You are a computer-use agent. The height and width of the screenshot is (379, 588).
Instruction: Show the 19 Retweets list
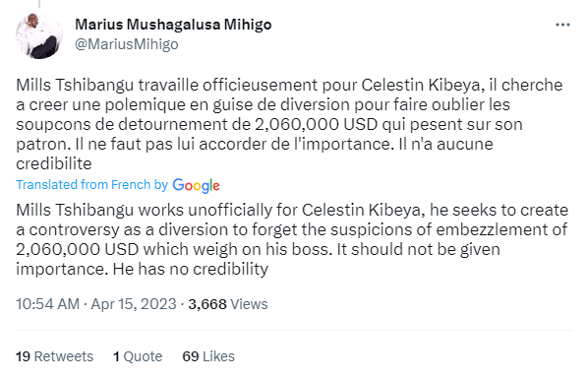54,356
